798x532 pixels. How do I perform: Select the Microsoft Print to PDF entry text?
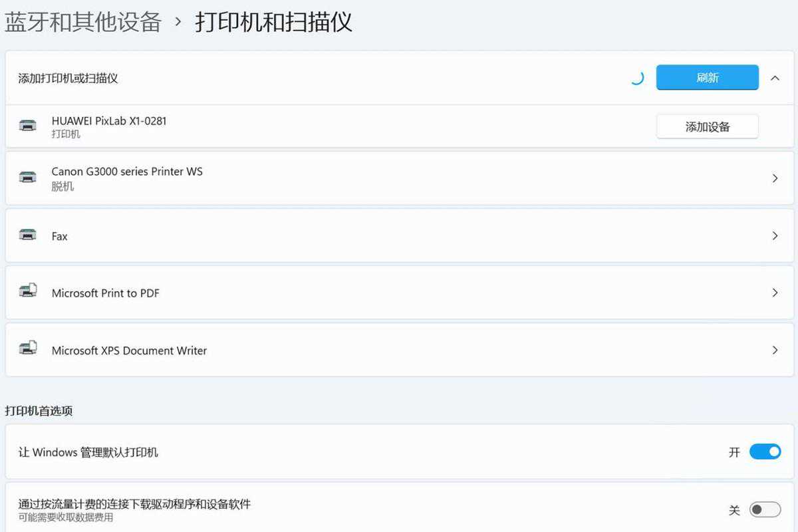click(106, 293)
